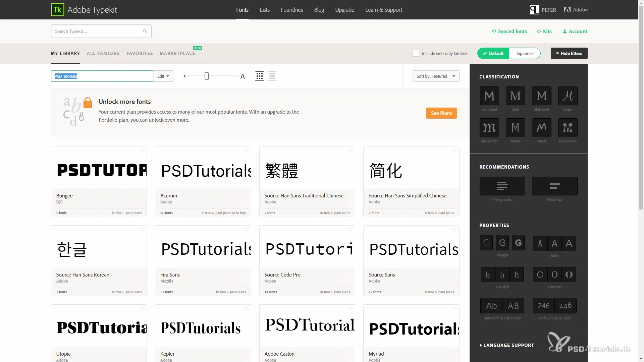The height and width of the screenshot is (362, 644).
Task: Choose the extended width A filter
Action: click(x=569, y=243)
